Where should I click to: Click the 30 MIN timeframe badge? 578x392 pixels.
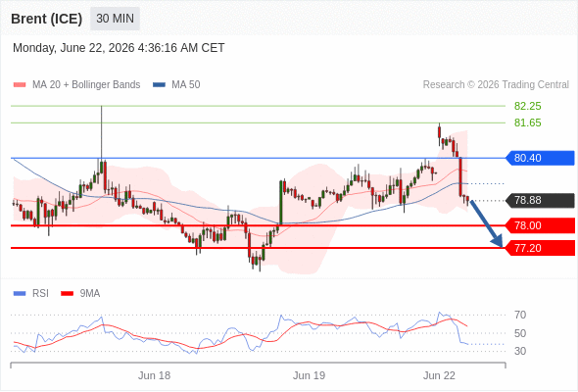(x=115, y=19)
